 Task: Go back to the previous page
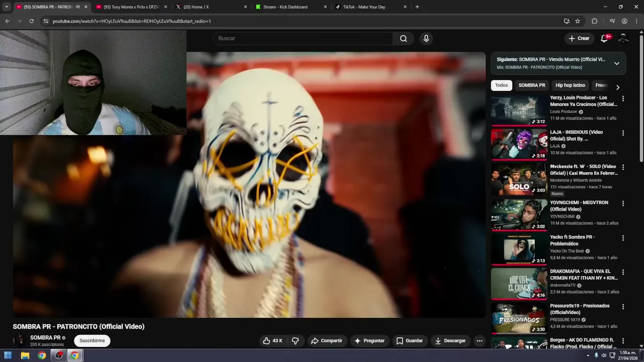7,21
